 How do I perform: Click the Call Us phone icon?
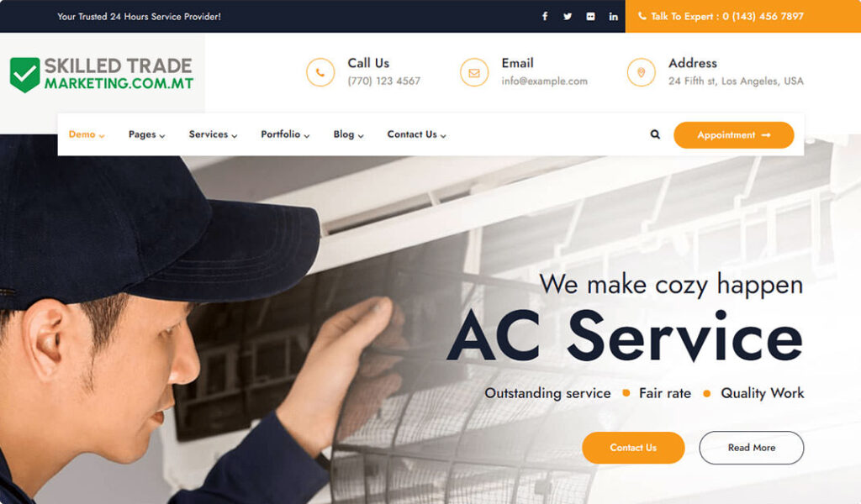click(320, 72)
